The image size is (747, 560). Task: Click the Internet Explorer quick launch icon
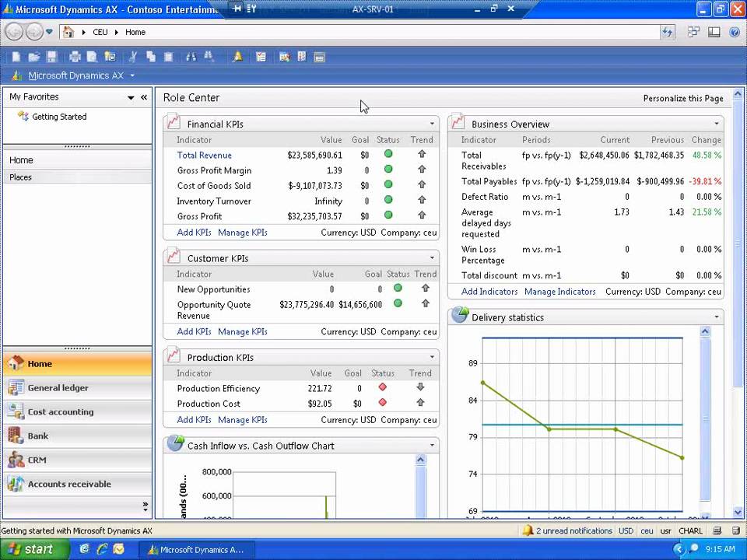click(x=101, y=549)
